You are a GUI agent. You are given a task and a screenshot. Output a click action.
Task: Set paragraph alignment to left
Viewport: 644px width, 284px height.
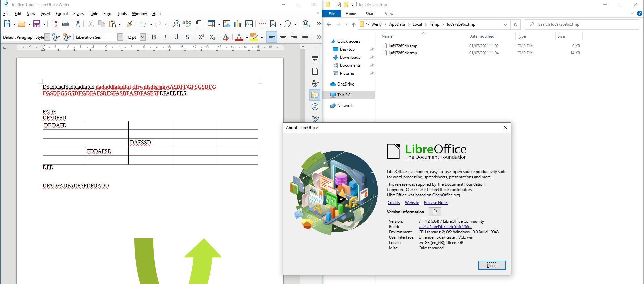pos(272,37)
